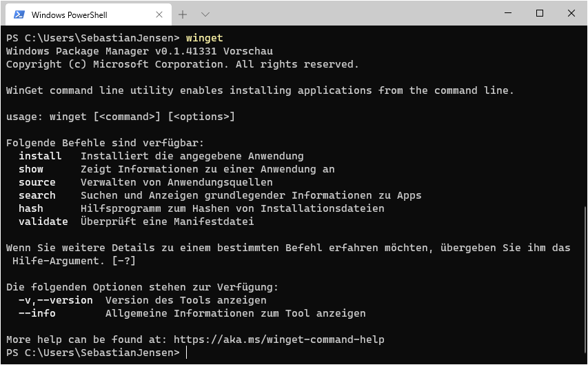Click the typed winget command on first line

pos(205,38)
